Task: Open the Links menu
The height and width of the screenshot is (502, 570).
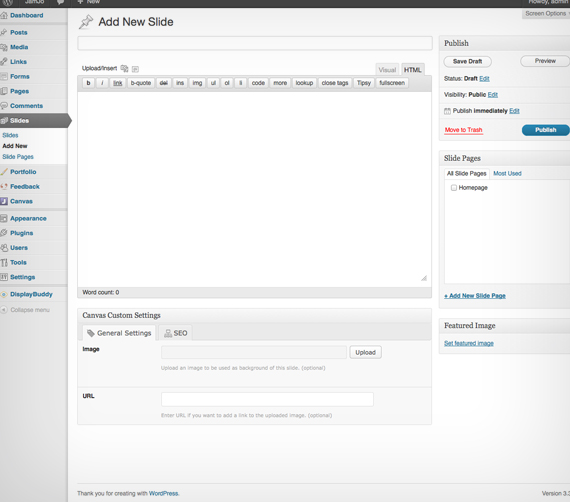Action: pyautogui.click(x=18, y=62)
